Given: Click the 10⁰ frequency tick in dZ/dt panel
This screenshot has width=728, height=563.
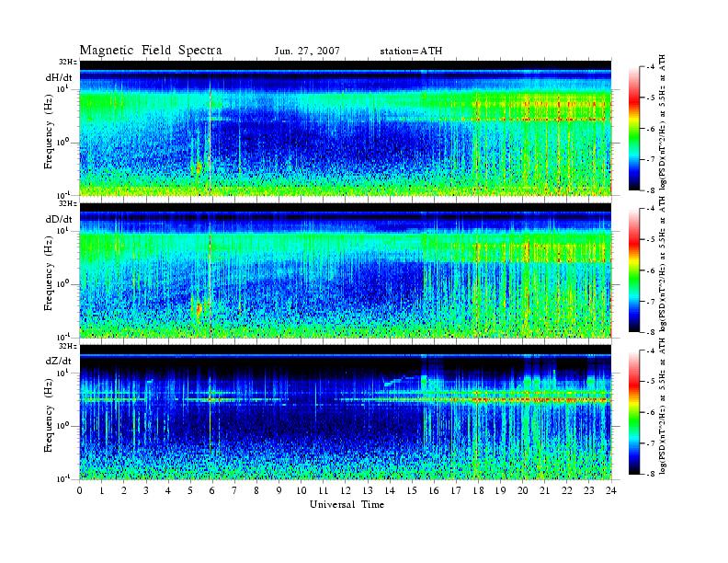Looking at the screenshot, I should pos(63,426).
